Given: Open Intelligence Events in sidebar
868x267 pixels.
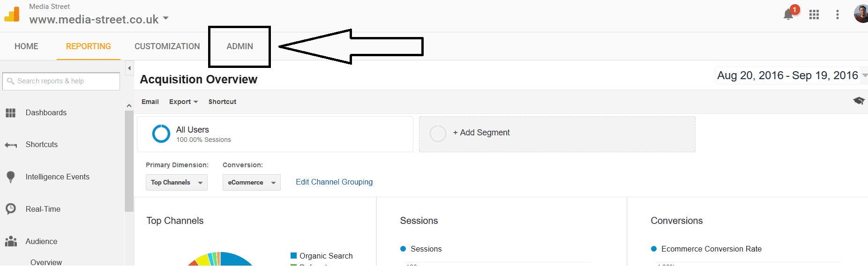Looking at the screenshot, I should 57,177.
